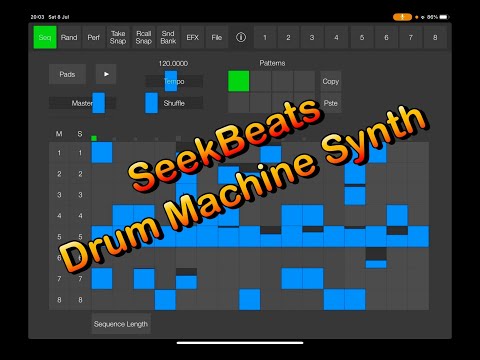Select snapshot slot 4 in top bar
The image size is (480, 360).
point(336,37)
